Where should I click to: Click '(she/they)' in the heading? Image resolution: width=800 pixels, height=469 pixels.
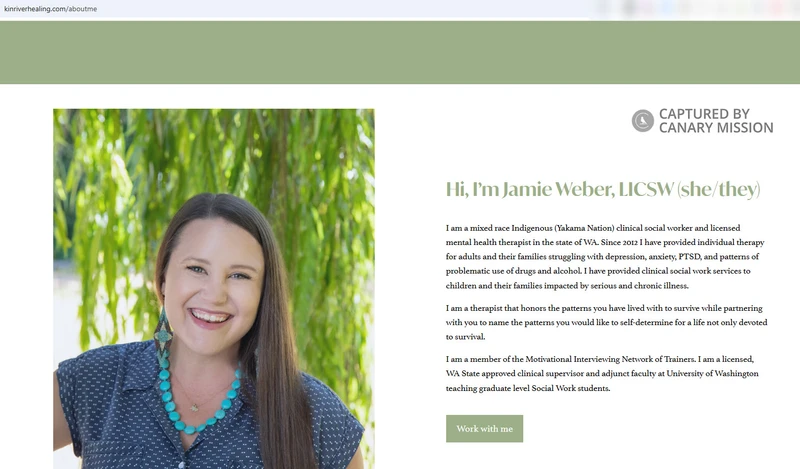click(718, 189)
